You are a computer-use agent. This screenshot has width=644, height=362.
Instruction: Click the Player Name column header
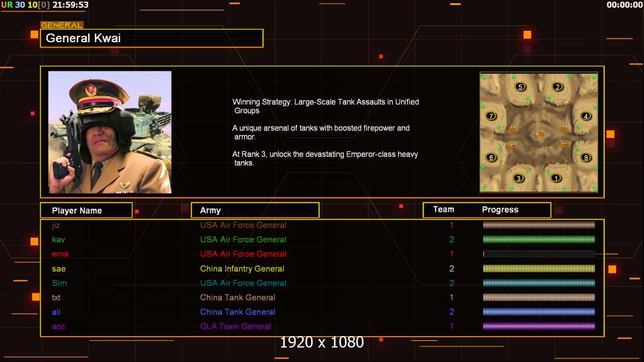pos(86,211)
